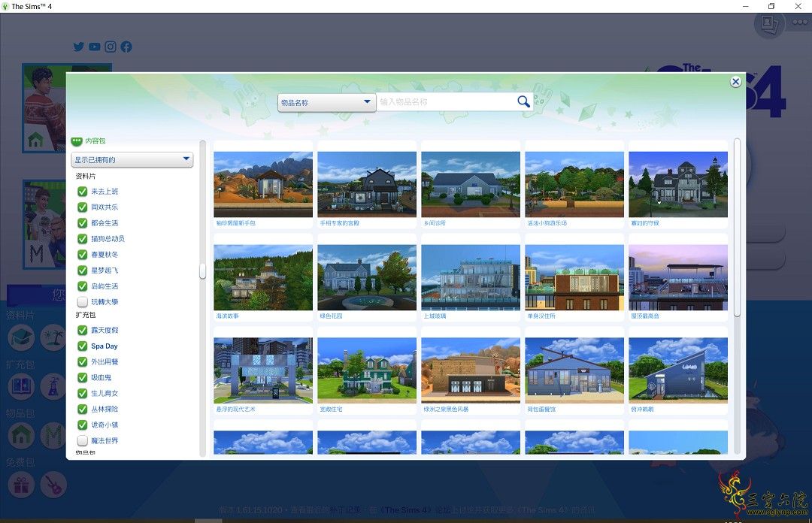Viewport: 812px width, 523px height.
Task: Click the gallery results vertical scrollbar
Action: pos(737,228)
